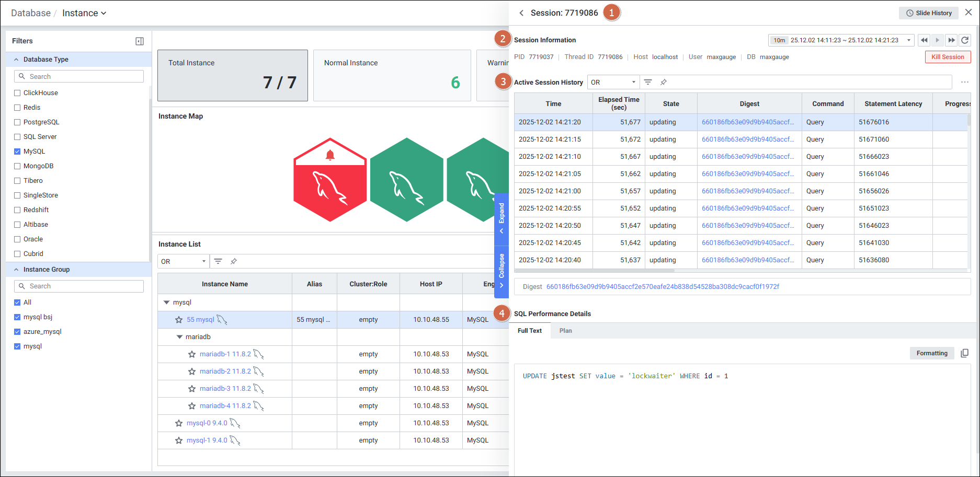Click the refresh icon in Session Information
This screenshot has width=980, height=477.
pyautogui.click(x=965, y=40)
